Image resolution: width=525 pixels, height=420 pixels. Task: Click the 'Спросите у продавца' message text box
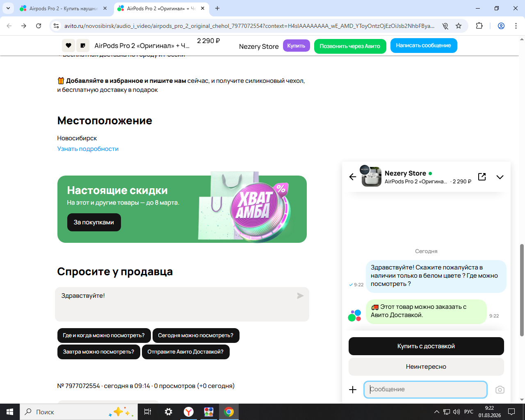(182, 304)
